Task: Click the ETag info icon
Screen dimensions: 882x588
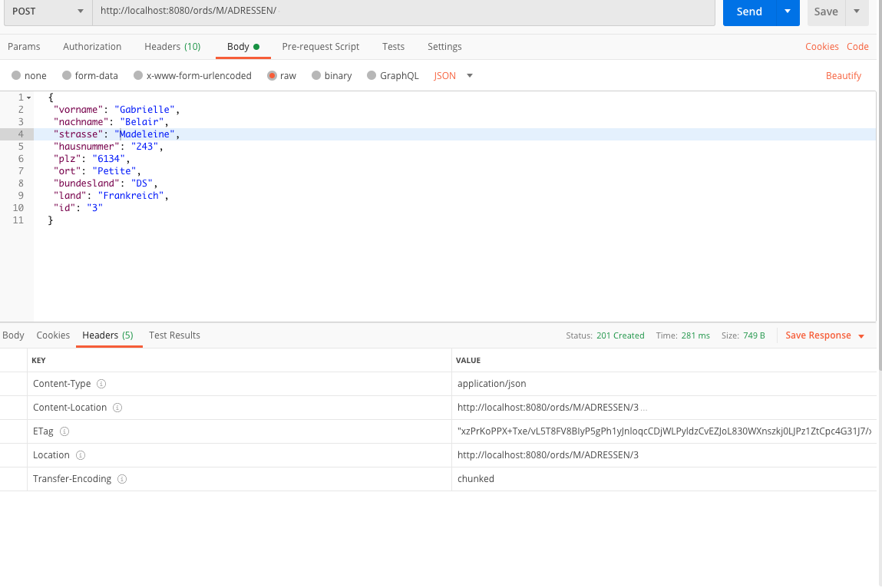Action: (64, 431)
